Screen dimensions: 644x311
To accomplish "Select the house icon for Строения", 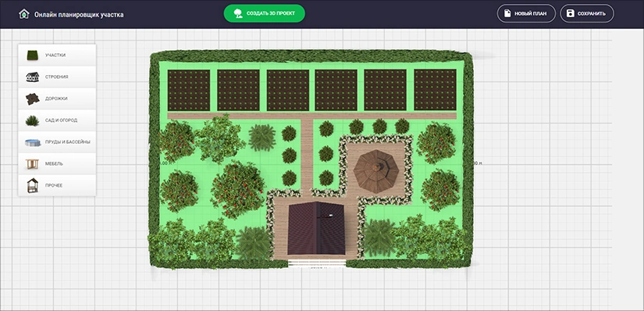I will click(33, 77).
